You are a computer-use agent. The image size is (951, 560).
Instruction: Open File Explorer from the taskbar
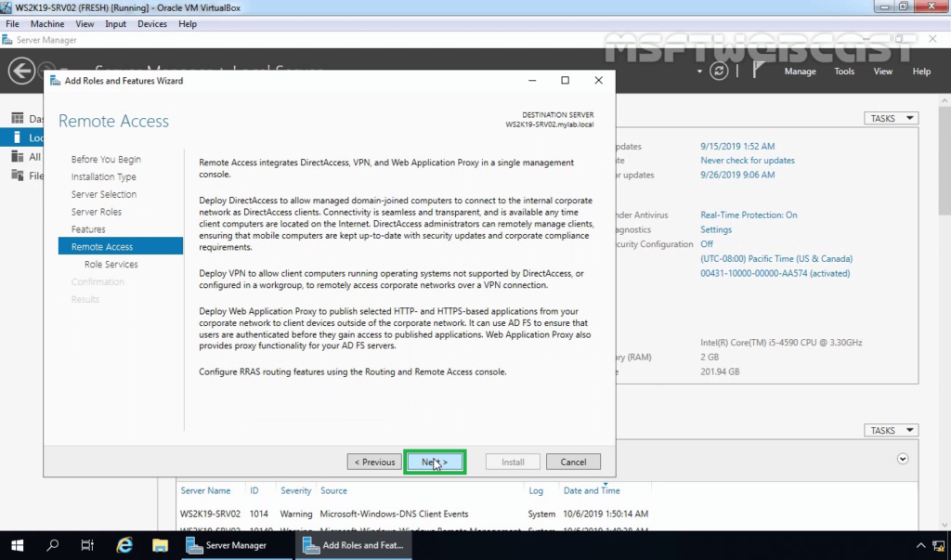(x=160, y=545)
